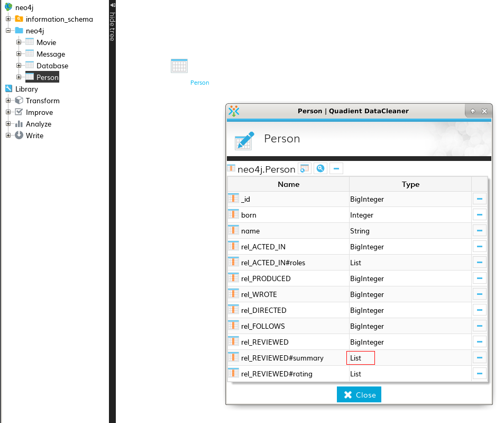504x423 pixels.
Task: Remove the name column with minus button
Action: (480, 231)
